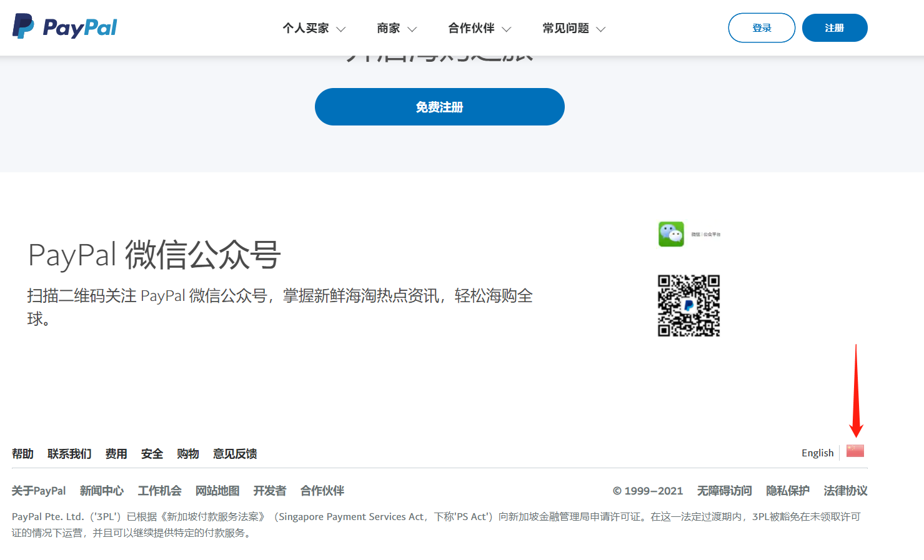Open the 隐私保护 privacy link
This screenshot has height=560, width=924.
click(x=787, y=491)
